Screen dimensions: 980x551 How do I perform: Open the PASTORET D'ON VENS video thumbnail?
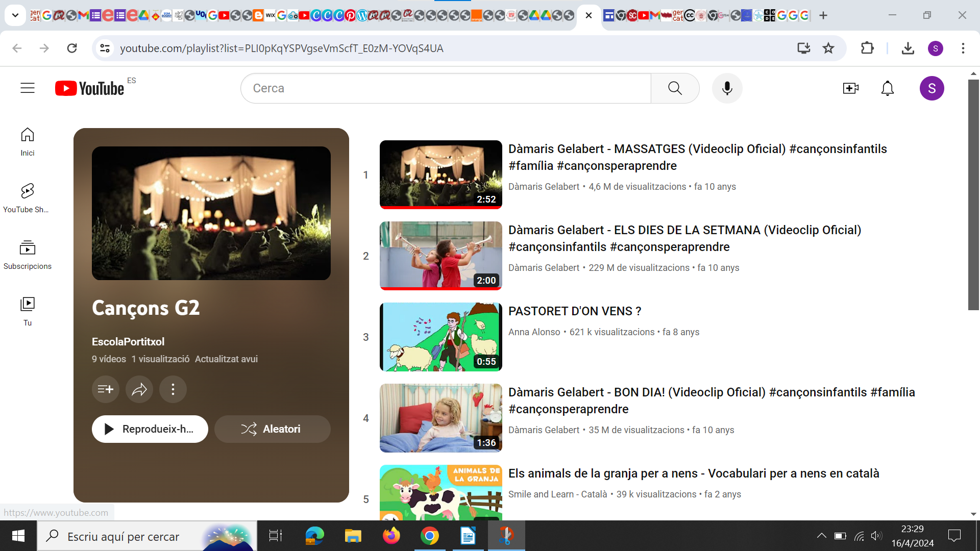[440, 337]
